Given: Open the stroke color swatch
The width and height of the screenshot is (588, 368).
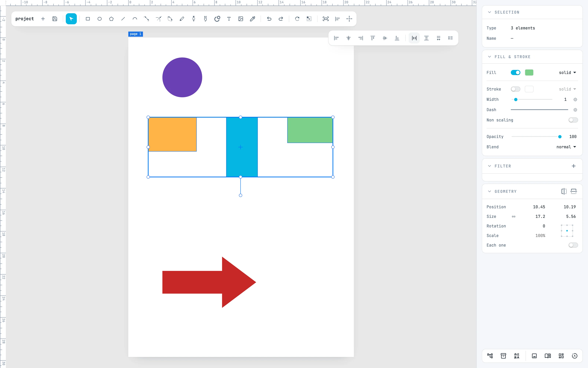Looking at the screenshot, I should click(529, 89).
